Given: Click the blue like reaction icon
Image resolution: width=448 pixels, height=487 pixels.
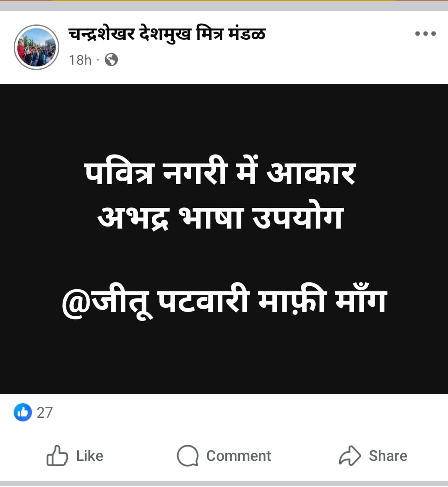Looking at the screenshot, I should [x=23, y=412].
